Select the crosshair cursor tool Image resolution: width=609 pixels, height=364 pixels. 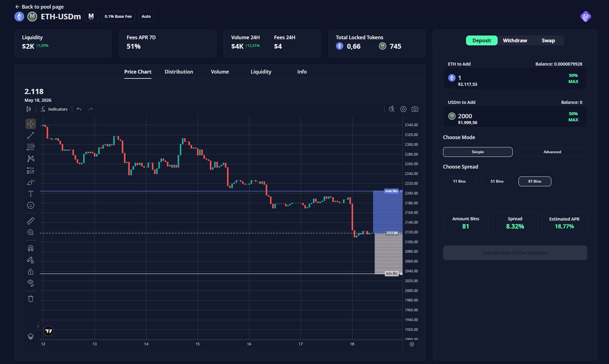coord(30,124)
